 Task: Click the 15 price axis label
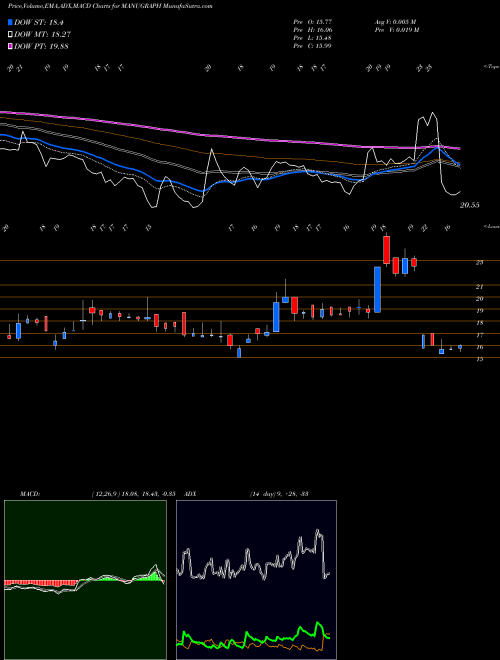(479, 359)
